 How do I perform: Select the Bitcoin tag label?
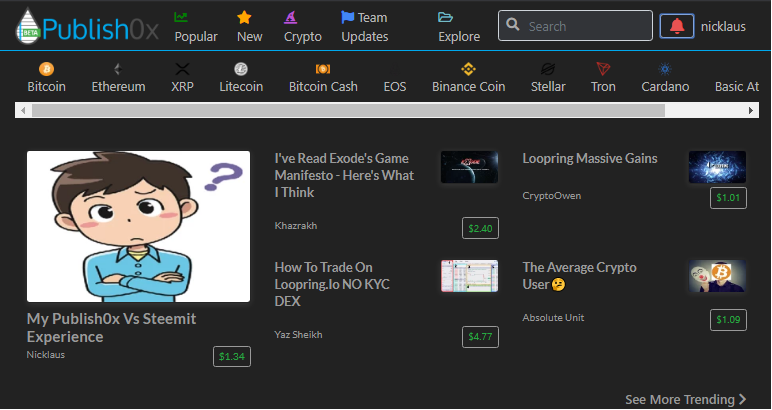(46, 87)
